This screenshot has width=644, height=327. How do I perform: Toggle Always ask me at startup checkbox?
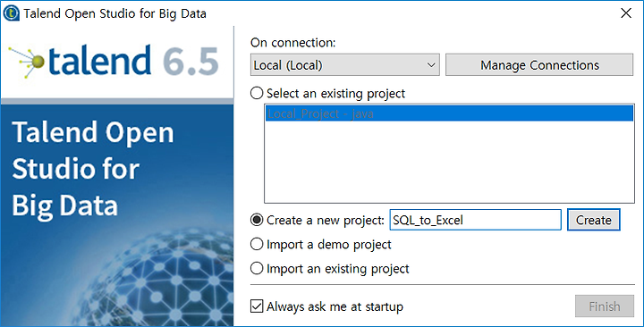[257, 306]
